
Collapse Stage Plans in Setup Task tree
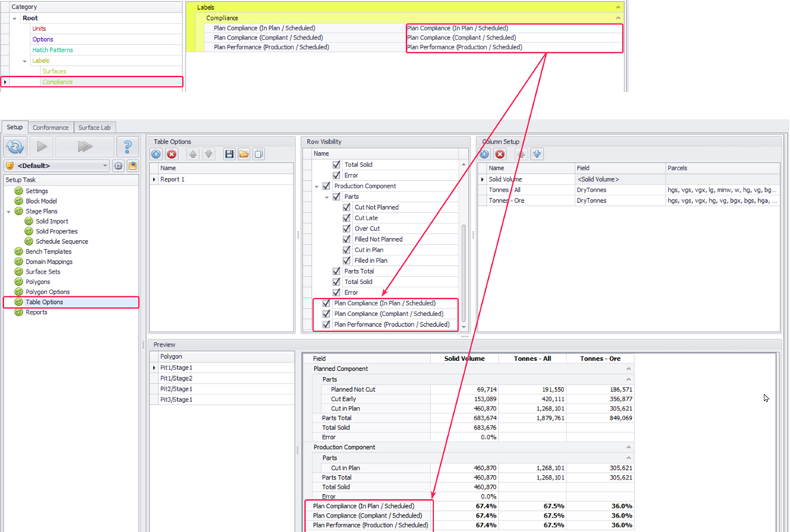coord(8,211)
